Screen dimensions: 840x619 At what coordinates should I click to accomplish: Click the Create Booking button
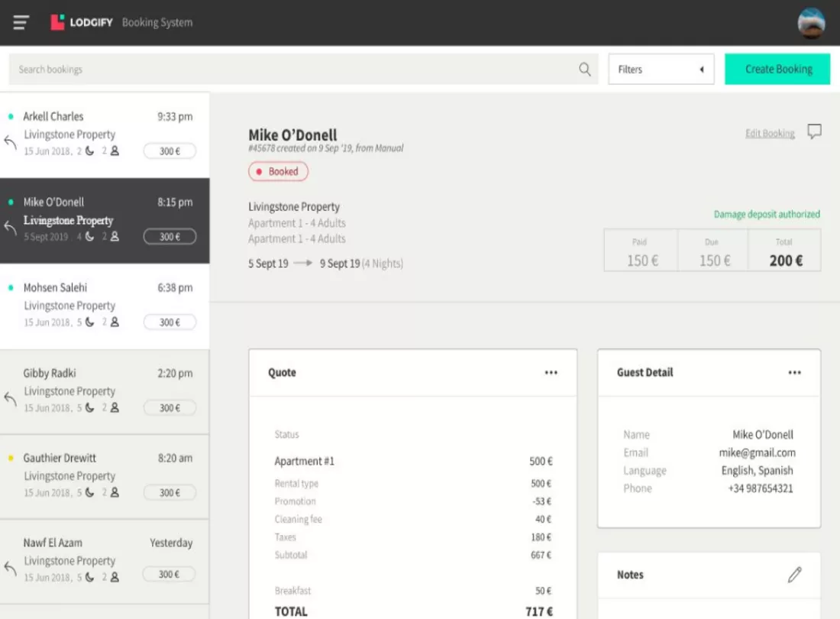click(777, 69)
